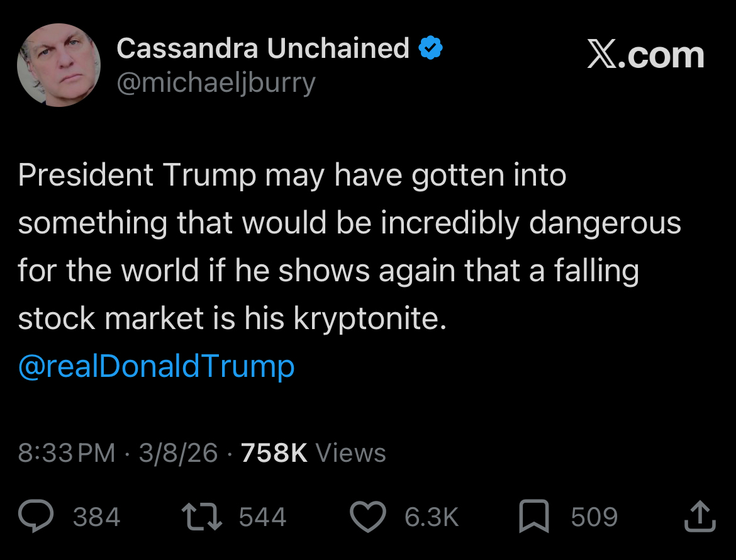Click the 544 reposts count

pos(262,517)
